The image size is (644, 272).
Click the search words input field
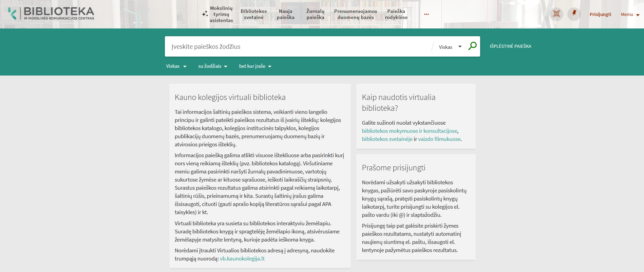[x=299, y=47]
